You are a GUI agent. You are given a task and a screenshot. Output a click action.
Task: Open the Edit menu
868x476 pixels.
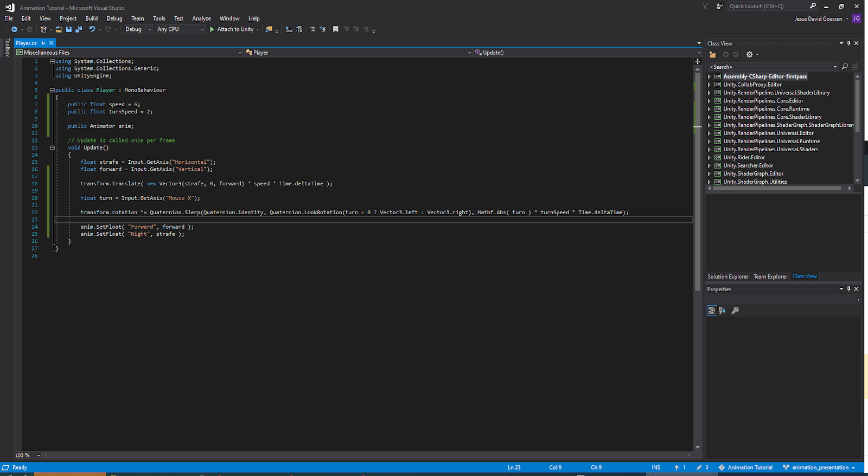click(x=26, y=18)
